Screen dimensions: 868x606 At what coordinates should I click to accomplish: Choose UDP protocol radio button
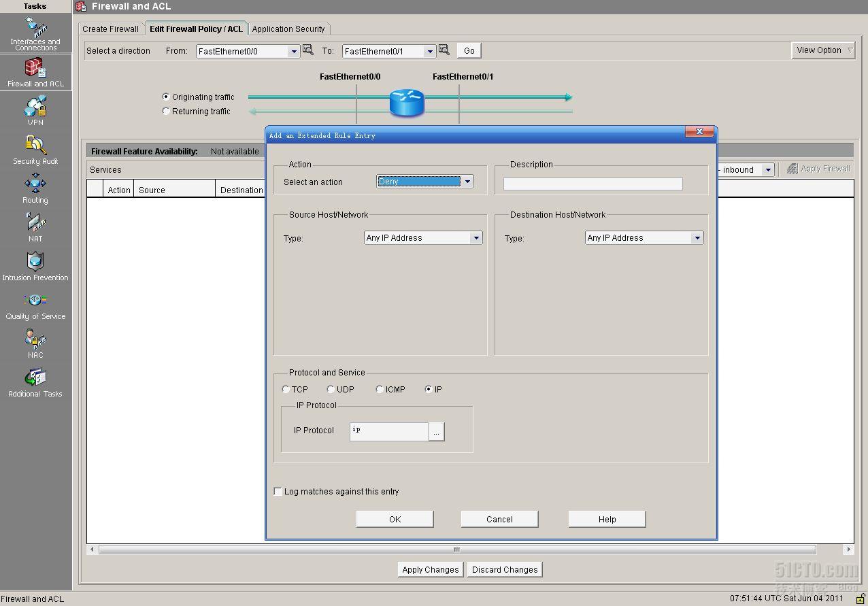[x=331, y=389]
